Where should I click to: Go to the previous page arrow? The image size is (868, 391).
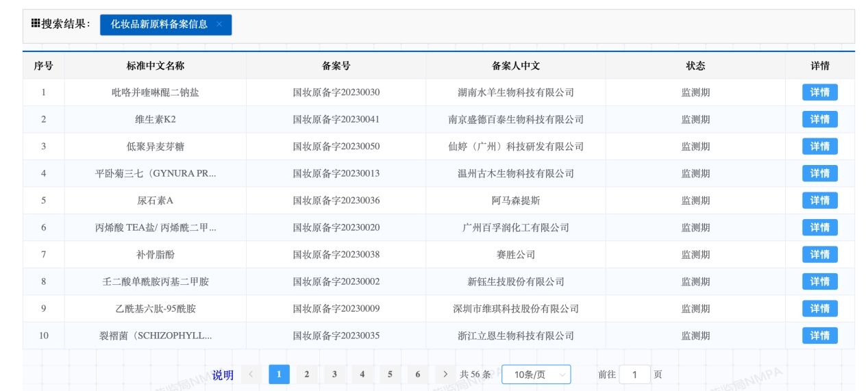[251, 375]
